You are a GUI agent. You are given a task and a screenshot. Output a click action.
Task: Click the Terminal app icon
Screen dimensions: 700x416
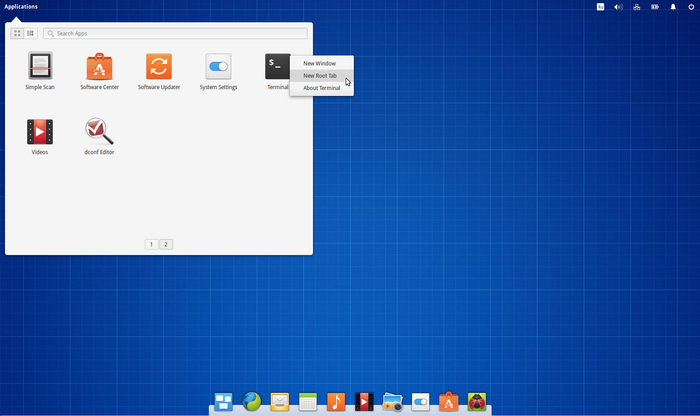point(277,68)
